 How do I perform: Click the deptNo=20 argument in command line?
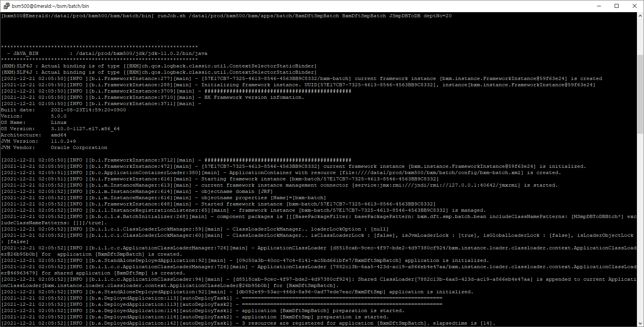437,16
